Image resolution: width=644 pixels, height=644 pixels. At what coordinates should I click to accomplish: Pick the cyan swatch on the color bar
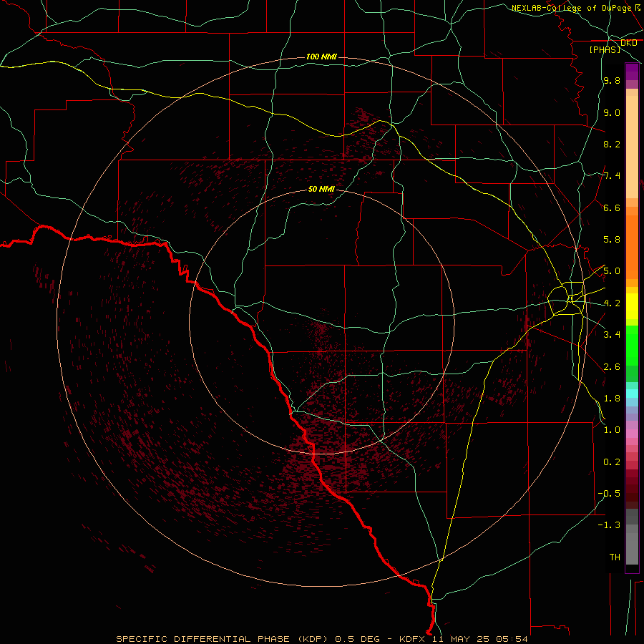[632, 394]
